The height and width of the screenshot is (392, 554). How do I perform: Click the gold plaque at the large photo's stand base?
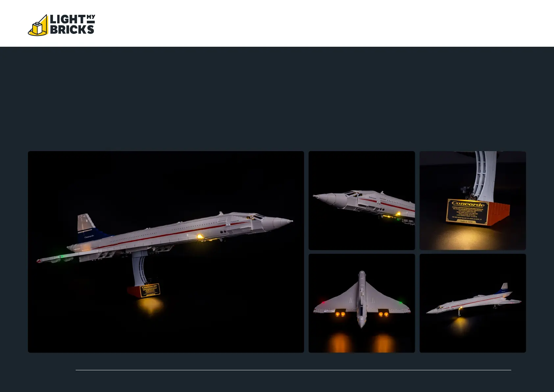pos(150,290)
